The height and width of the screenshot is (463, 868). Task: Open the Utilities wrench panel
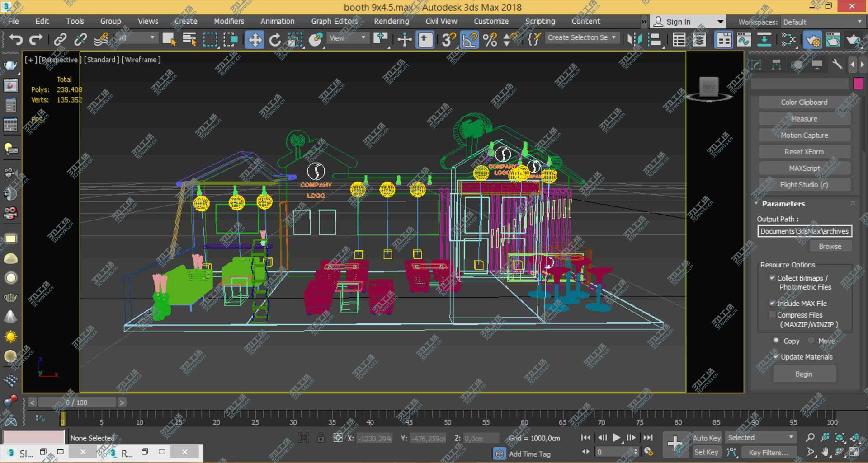click(837, 65)
